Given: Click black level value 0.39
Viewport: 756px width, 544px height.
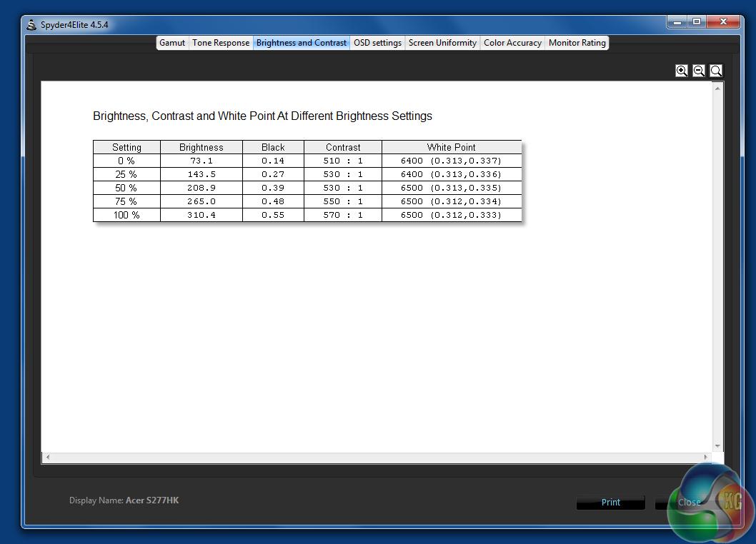Looking at the screenshot, I should (x=273, y=188).
